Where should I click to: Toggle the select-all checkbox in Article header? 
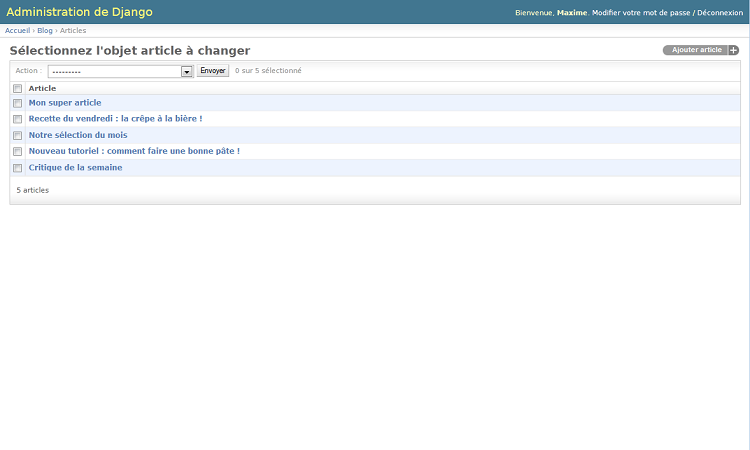click(x=17, y=88)
